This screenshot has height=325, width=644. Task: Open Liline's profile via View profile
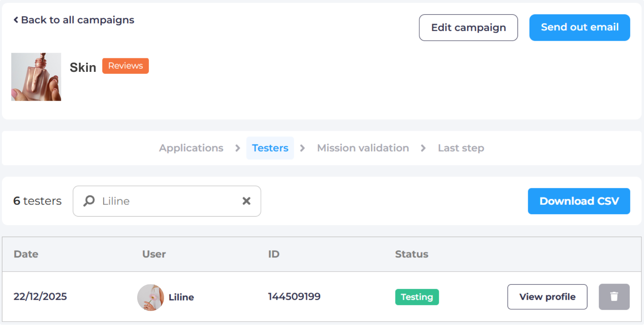tap(547, 297)
